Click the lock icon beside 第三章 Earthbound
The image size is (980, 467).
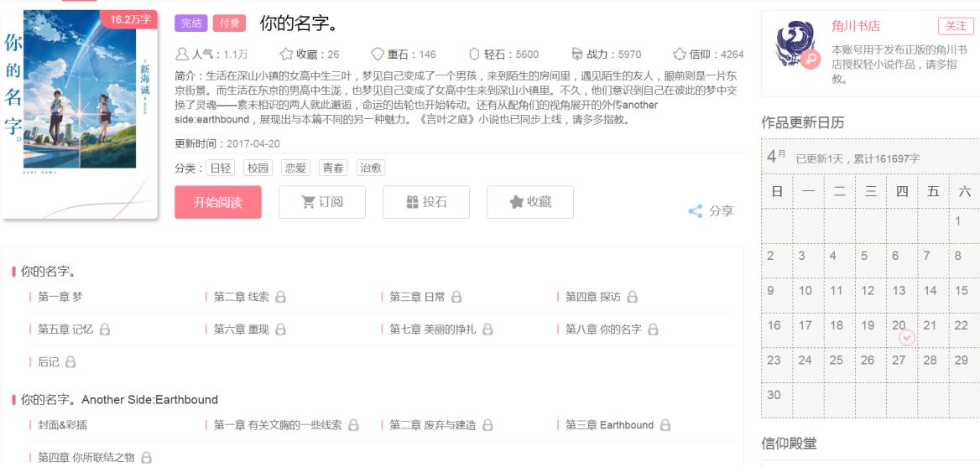[665, 425]
